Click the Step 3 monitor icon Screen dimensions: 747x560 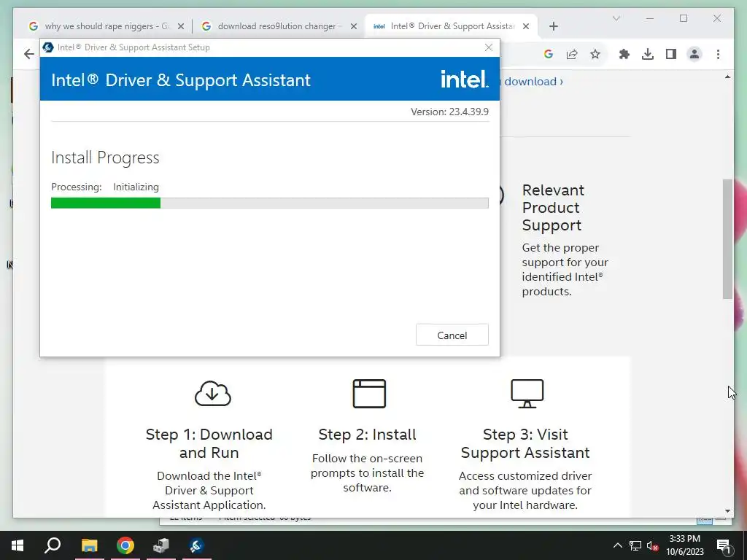point(527,393)
